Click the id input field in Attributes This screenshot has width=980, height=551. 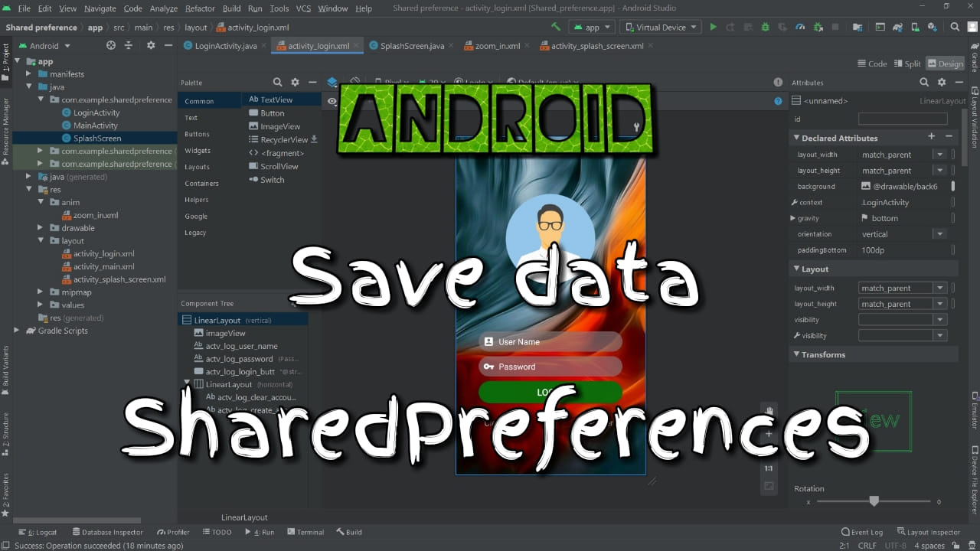(x=903, y=119)
